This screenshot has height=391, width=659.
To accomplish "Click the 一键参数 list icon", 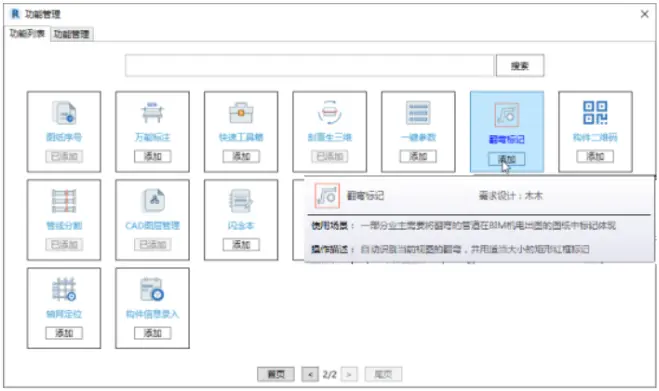I will point(418,113).
